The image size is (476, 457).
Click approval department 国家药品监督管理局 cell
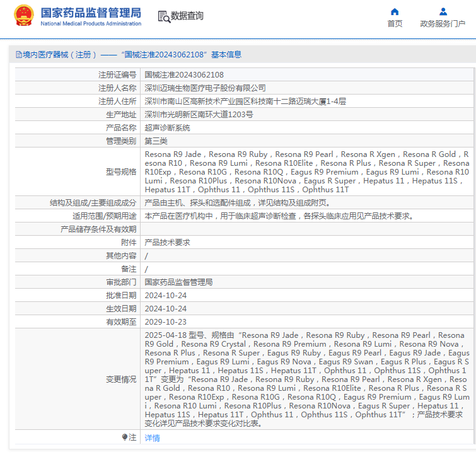click(178, 282)
